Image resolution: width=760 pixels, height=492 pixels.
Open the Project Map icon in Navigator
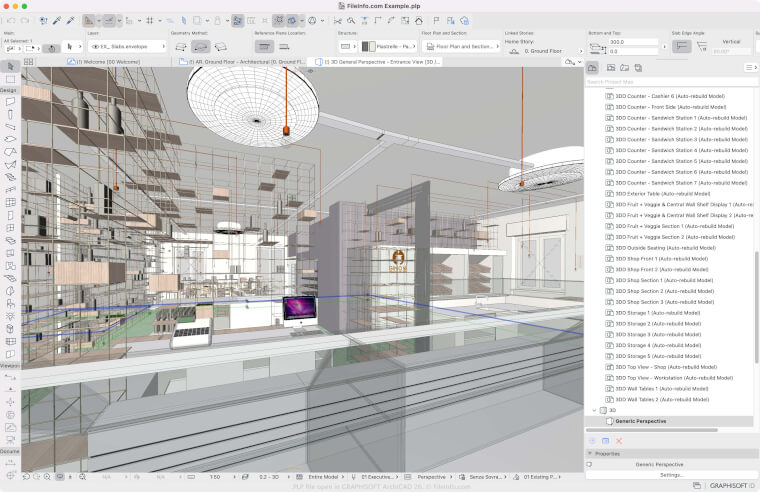click(x=593, y=67)
